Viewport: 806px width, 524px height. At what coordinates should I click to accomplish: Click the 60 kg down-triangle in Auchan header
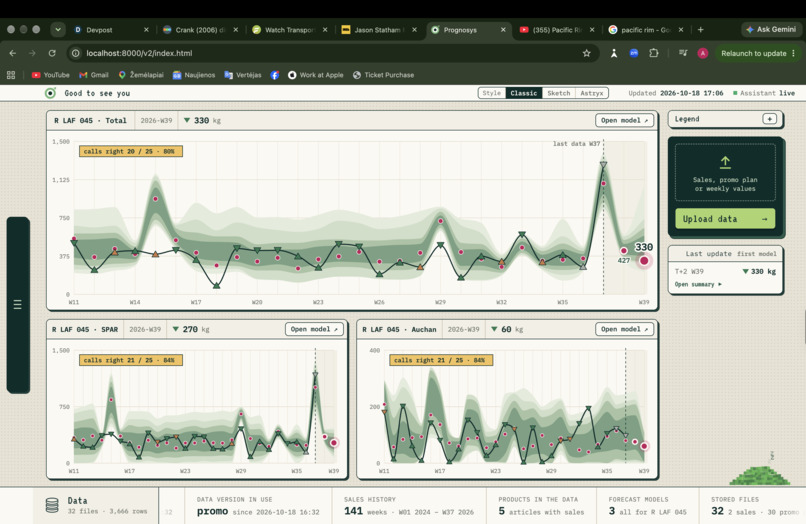click(494, 329)
